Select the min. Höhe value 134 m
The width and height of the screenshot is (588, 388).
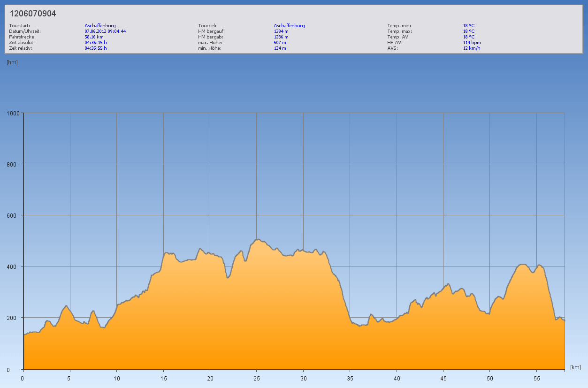click(280, 48)
